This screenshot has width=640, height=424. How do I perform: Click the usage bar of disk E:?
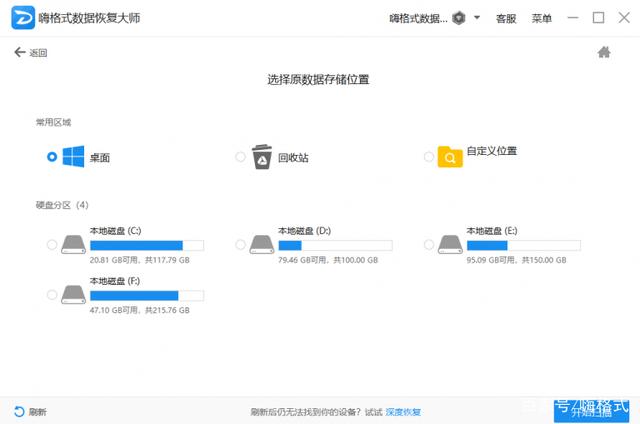tap(524, 245)
